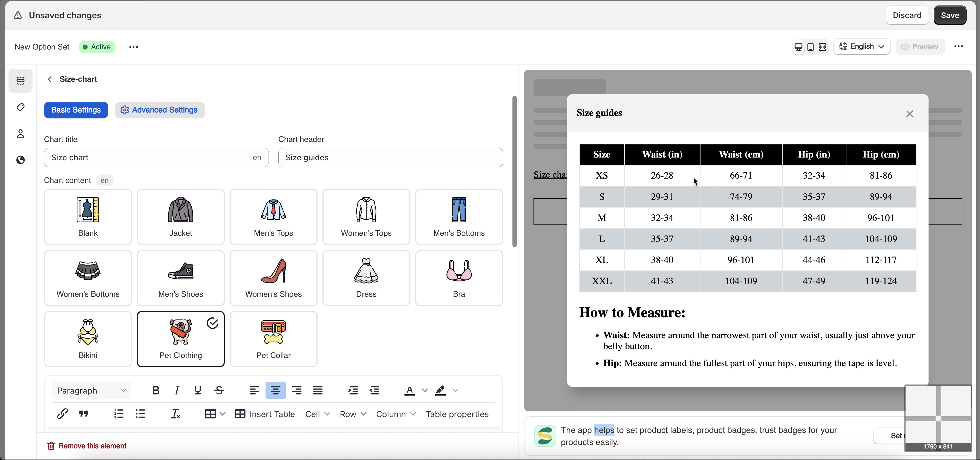
Task: Pick the Blank chart template
Action: click(88, 217)
